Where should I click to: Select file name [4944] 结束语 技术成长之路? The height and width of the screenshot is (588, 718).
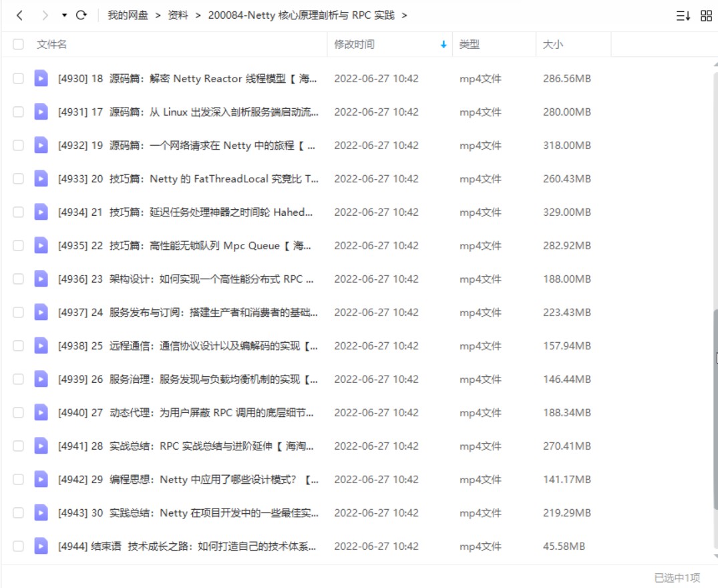click(187, 547)
